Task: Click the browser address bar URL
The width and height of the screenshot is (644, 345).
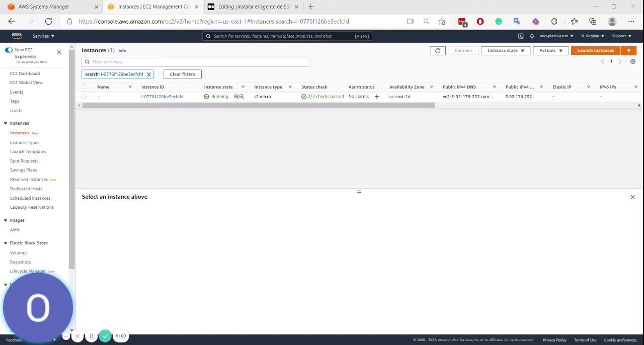Action: [214, 22]
